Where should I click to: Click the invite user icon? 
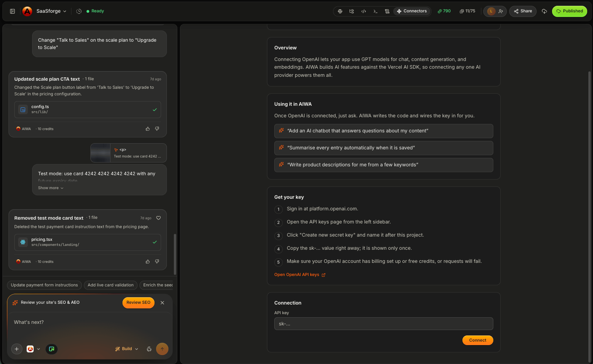(x=501, y=11)
